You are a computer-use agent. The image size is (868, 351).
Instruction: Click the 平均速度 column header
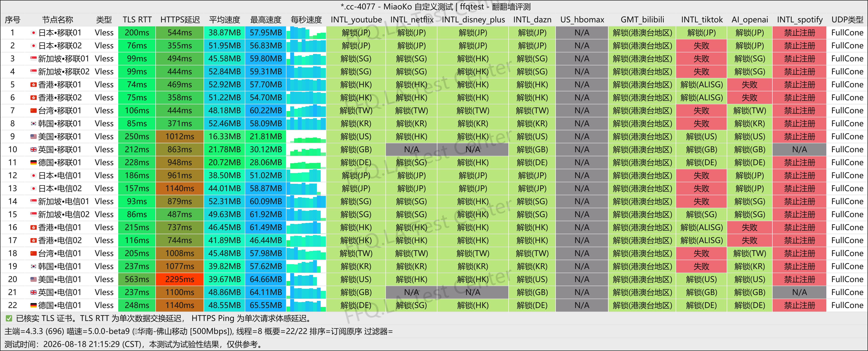[x=224, y=20]
